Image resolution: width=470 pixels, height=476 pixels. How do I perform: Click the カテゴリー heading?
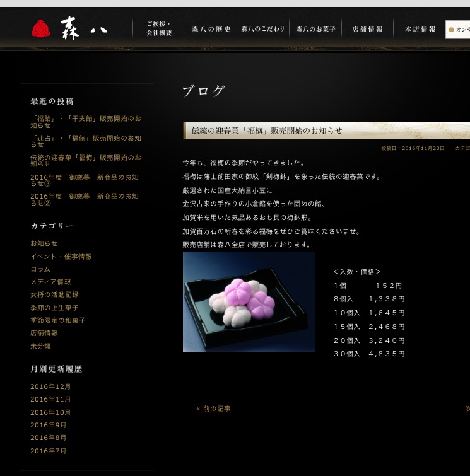[52, 226]
